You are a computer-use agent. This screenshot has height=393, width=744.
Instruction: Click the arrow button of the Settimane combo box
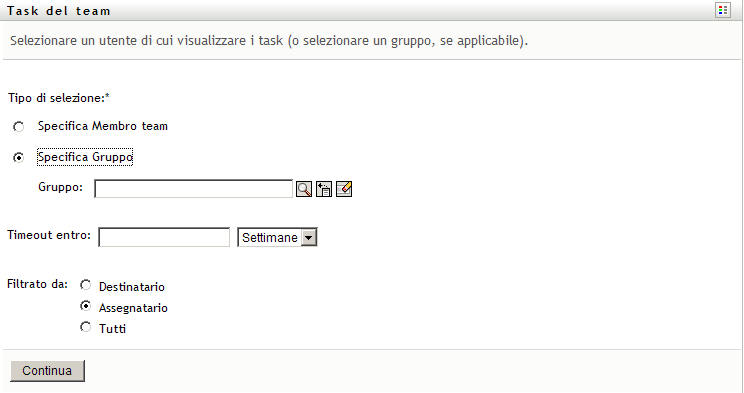(x=309, y=237)
